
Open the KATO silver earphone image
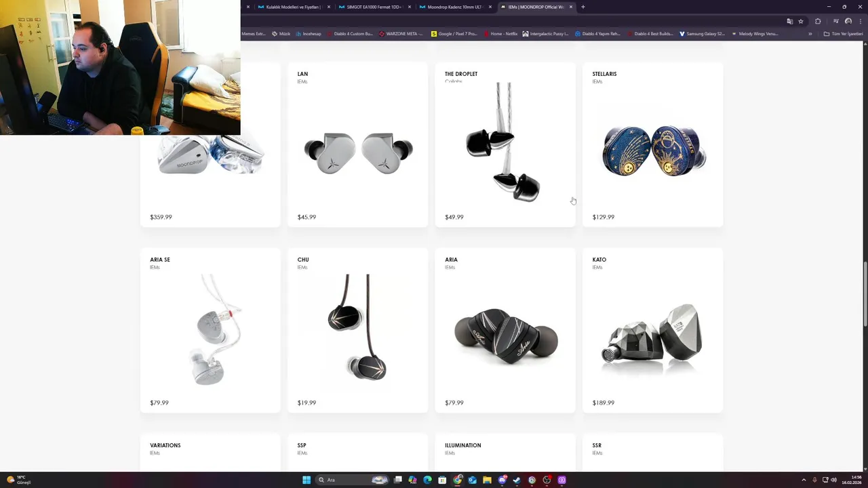(652, 339)
